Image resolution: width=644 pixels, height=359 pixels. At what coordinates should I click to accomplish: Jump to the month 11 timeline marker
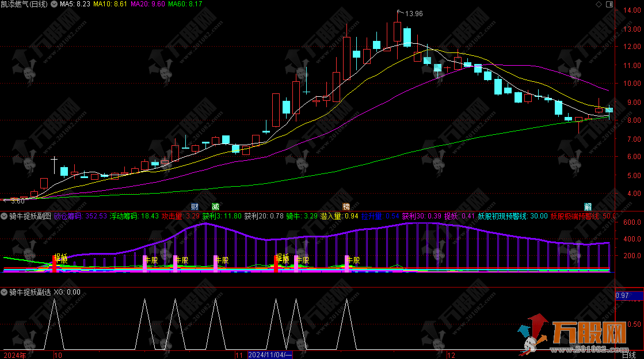[239, 356]
